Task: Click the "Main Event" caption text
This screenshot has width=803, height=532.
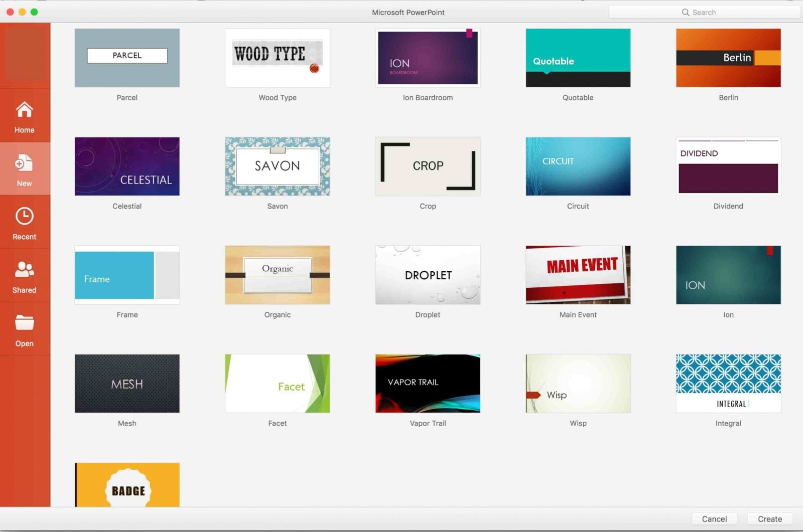Action: coord(578,315)
